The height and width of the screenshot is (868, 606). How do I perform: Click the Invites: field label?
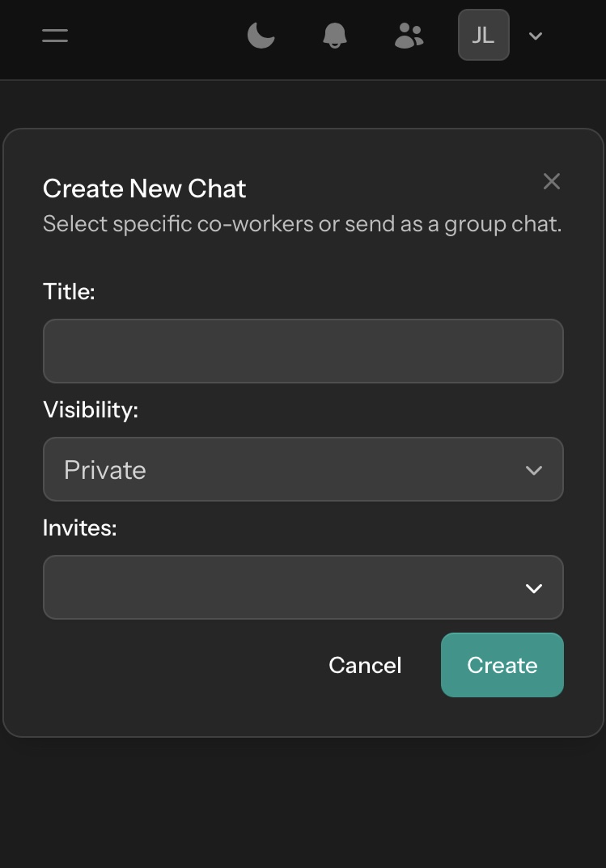coord(79,527)
